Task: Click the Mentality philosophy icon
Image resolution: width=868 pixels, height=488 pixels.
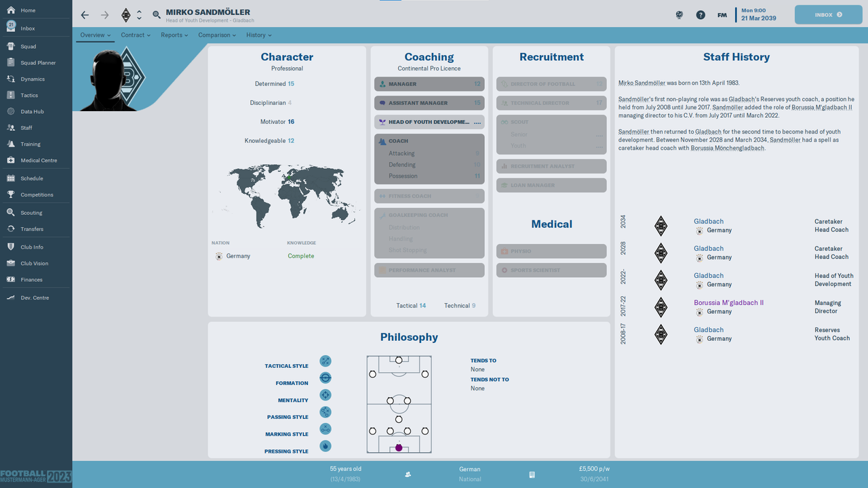Action: (325, 395)
